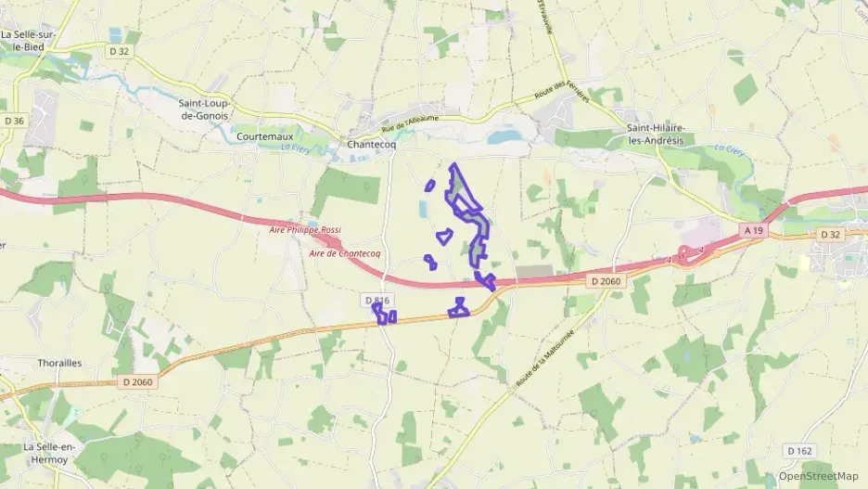Screen dimensions: 868x489
Task: Click the D 162 road shield
Action: 799,451
